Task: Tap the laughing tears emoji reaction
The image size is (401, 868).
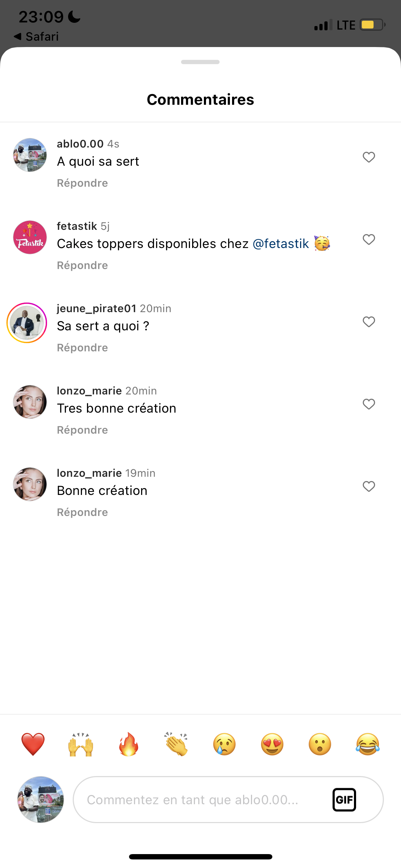Action: (367, 744)
